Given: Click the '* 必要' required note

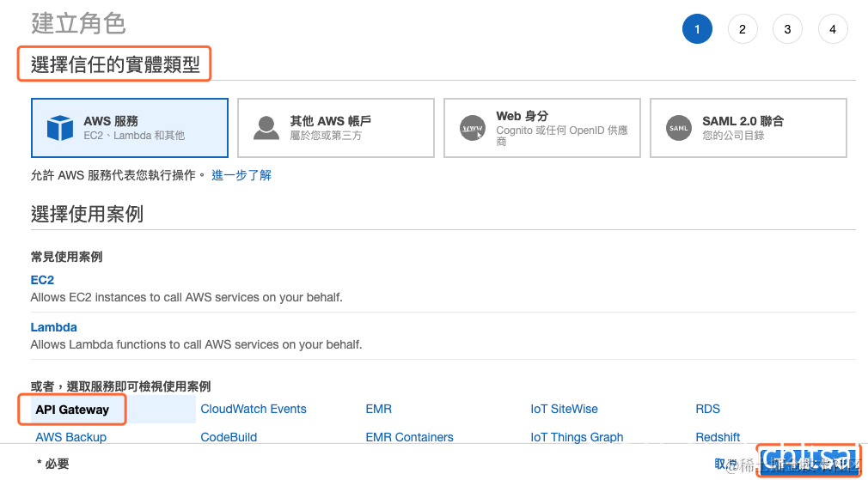Looking at the screenshot, I should pos(53,464).
